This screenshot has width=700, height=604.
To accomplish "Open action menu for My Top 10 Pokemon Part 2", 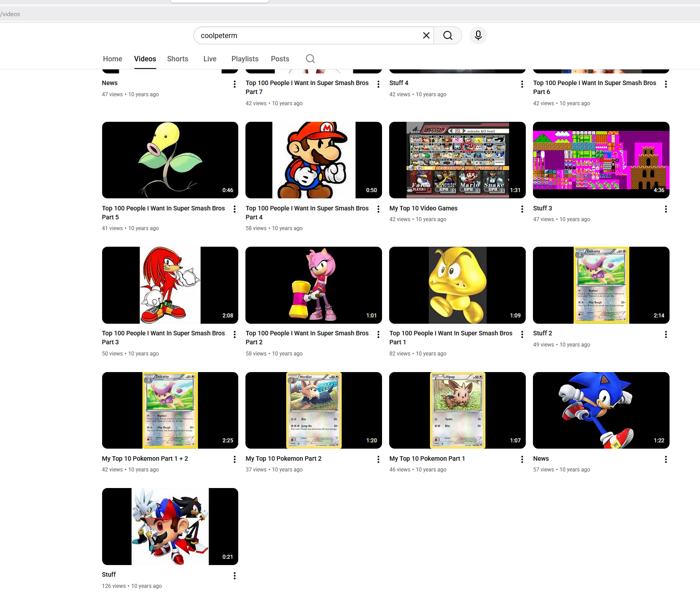I will [x=378, y=459].
